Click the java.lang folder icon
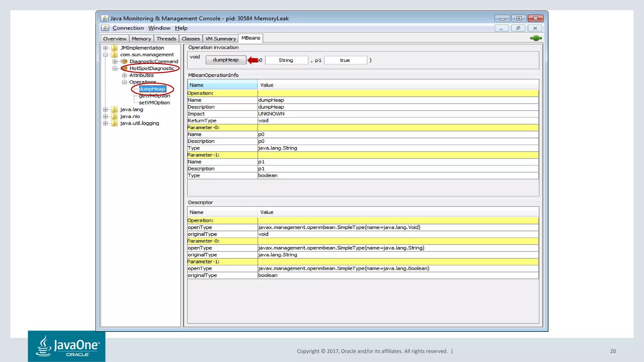This screenshot has height=362, width=644. (115, 110)
